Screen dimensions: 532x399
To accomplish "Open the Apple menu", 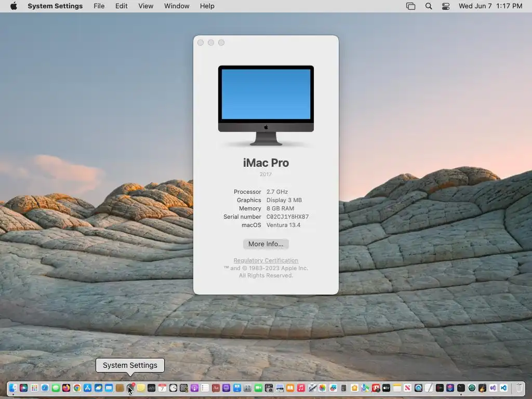I will pyautogui.click(x=14, y=6).
